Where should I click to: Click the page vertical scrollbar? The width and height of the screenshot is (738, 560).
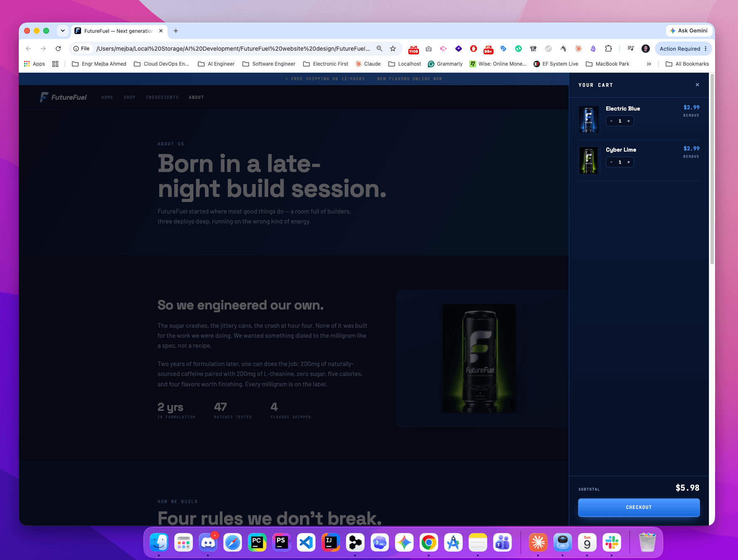(x=712, y=169)
